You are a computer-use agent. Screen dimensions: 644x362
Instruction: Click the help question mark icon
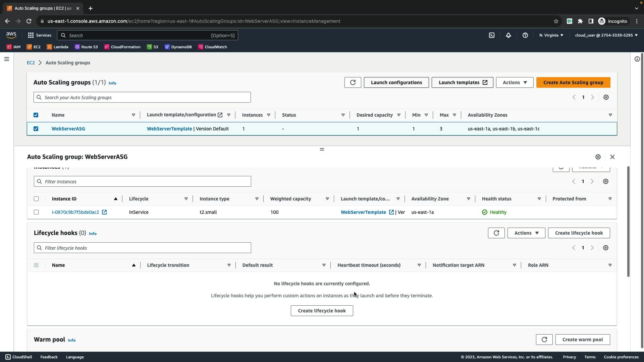525,35
